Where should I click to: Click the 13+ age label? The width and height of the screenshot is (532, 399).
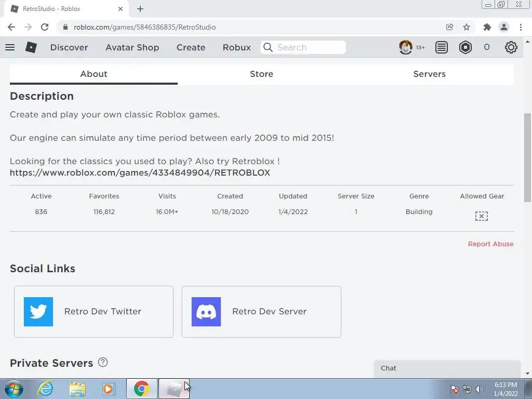pyautogui.click(x=420, y=47)
